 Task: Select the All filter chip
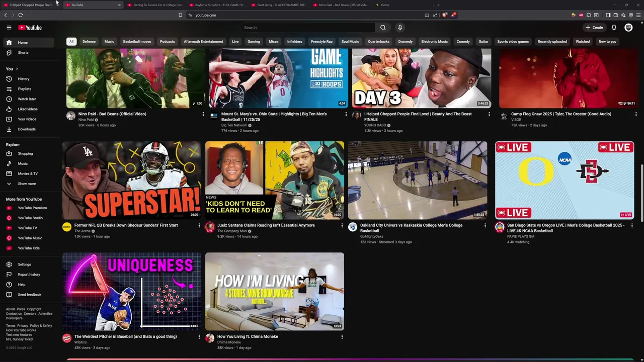click(71, 42)
